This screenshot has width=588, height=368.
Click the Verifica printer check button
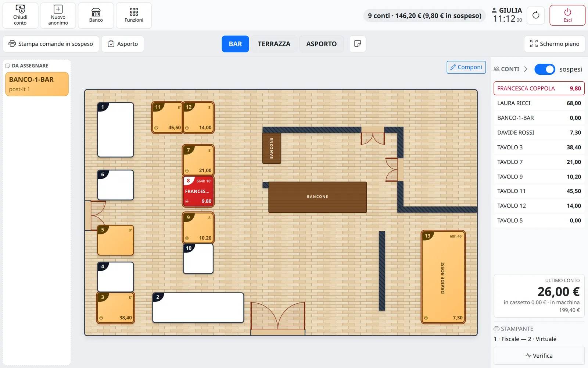pyautogui.click(x=539, y=356)
